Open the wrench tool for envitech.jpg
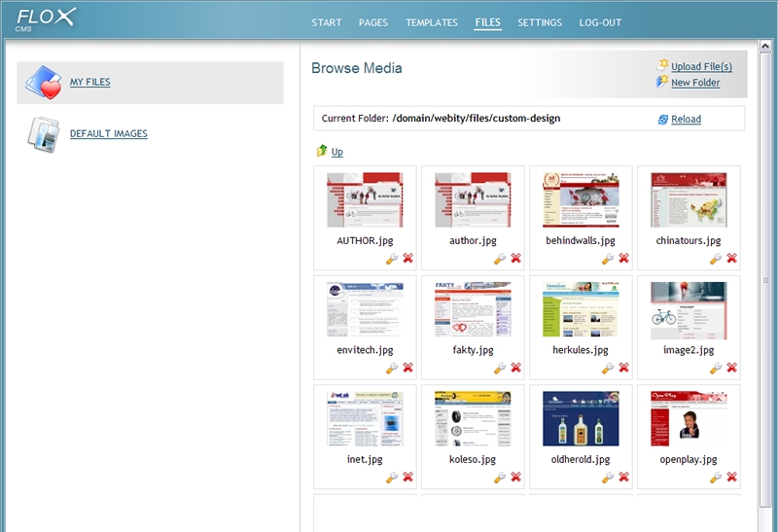Screen dimensions: 778x532 tap(392, 368)
